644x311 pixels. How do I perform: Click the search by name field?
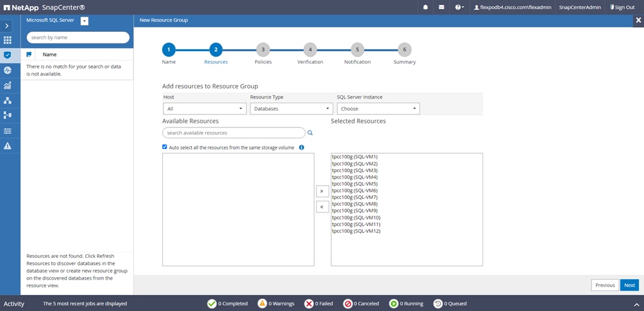[78, 37]
